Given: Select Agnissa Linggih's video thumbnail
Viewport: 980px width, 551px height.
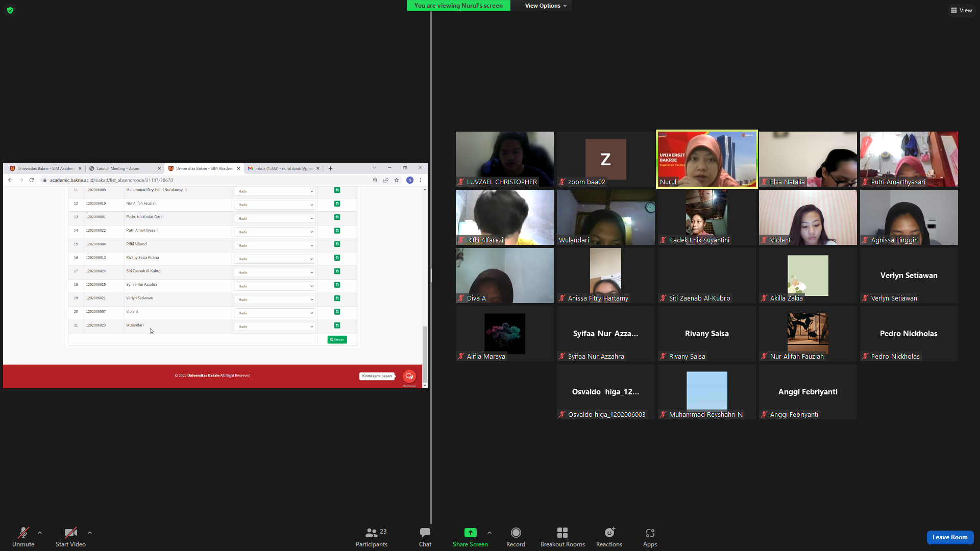Looking at the screenshot, I should pyautogui.click(x=909, y=217).
